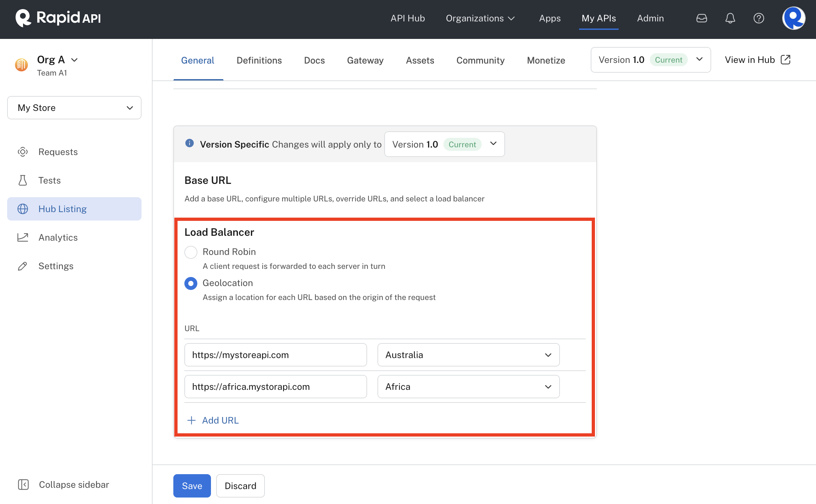
Task: Switch to the Gateway tab
Action: coord(365,60)
